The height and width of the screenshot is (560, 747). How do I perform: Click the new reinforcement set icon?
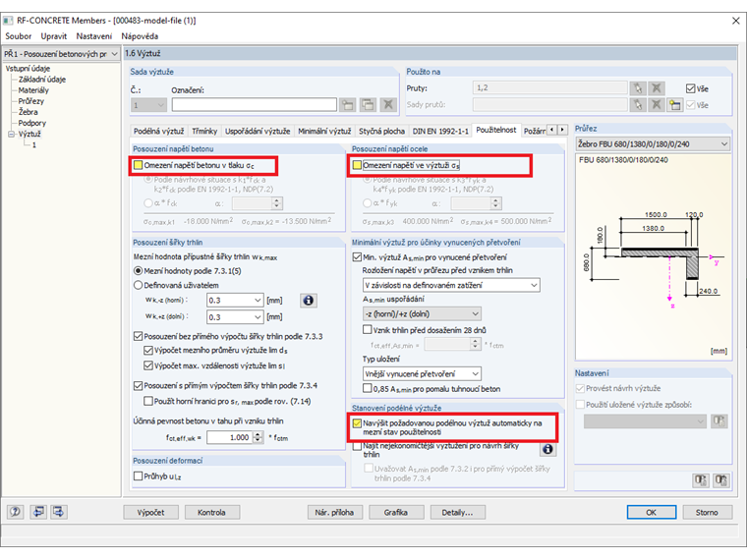tap(348, 105)
